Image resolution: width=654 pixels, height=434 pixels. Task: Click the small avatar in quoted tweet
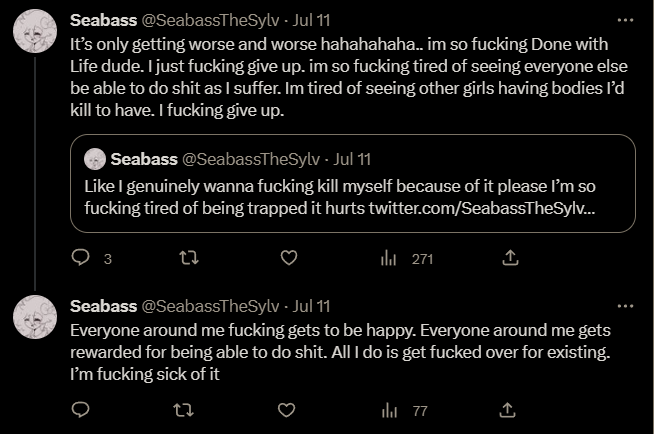96,158
